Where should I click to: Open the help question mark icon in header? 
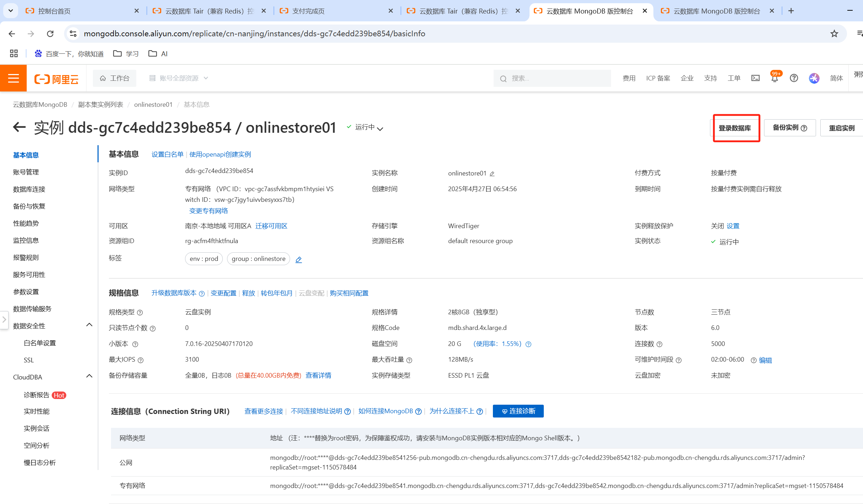(794, 78)
